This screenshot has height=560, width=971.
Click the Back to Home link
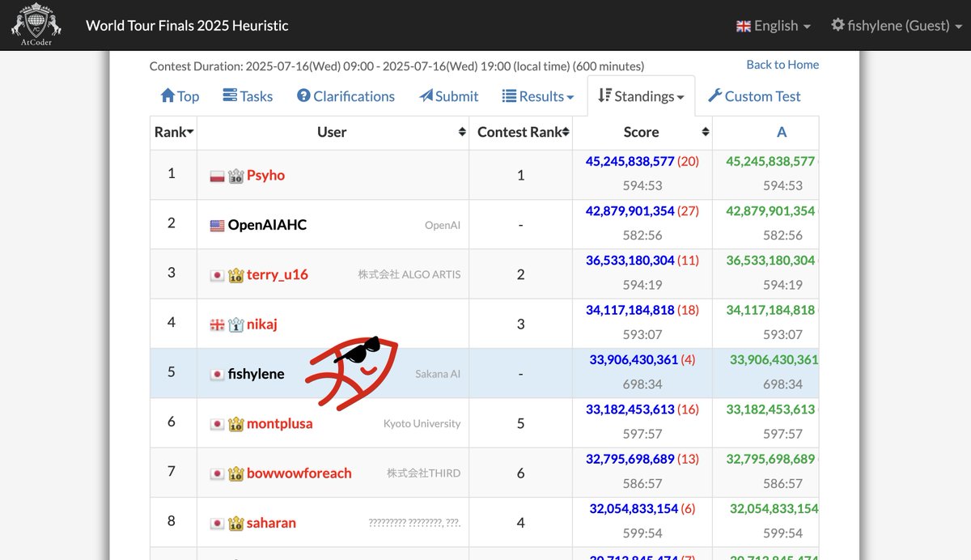click(782, 65)
